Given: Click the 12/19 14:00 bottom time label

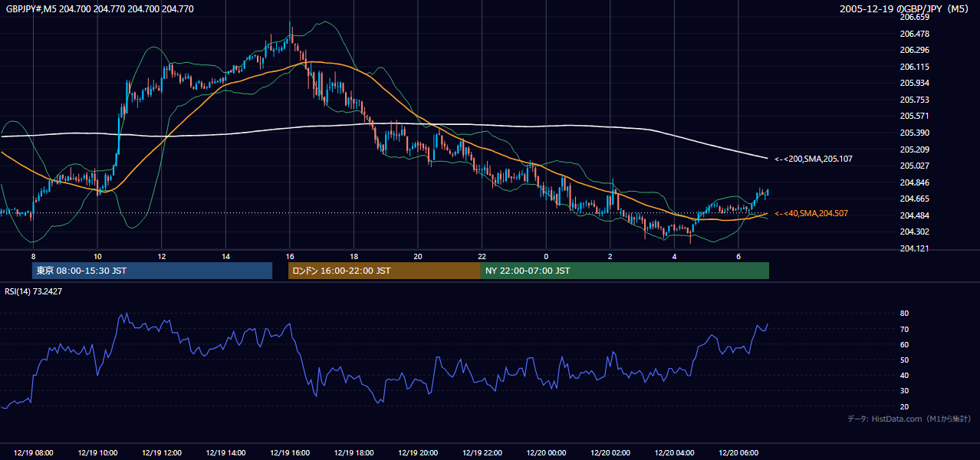Looking at the screenshot, I should click(225, 453).
